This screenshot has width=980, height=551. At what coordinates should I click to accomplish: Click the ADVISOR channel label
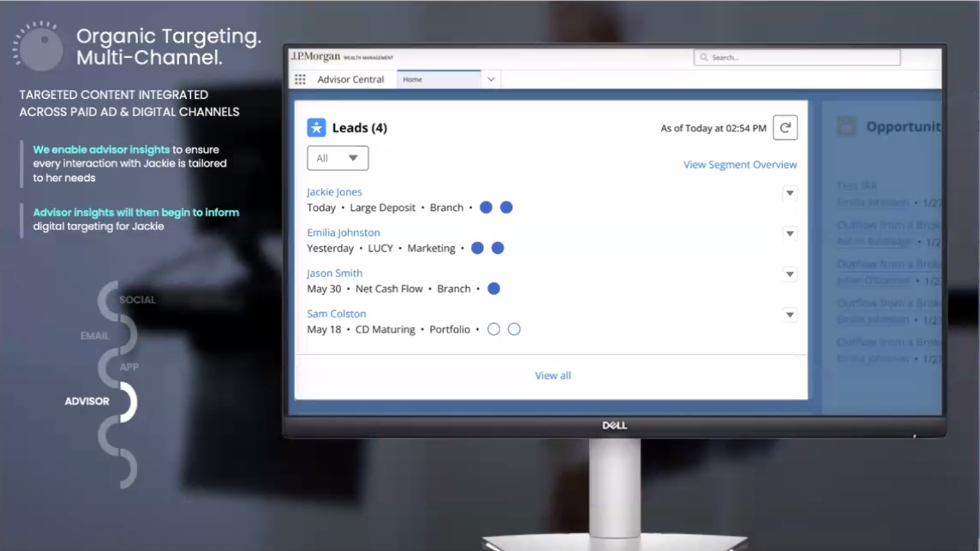pyautogui.click(x=87, y=401)
